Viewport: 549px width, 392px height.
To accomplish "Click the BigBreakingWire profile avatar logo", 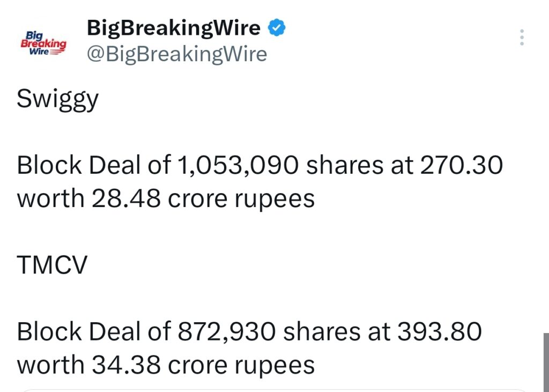I will click(43, 41).
